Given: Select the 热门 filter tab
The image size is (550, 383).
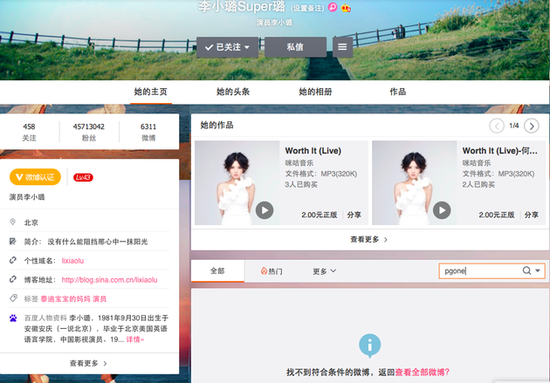Looking at the screenshot, I should click(271, 271).
